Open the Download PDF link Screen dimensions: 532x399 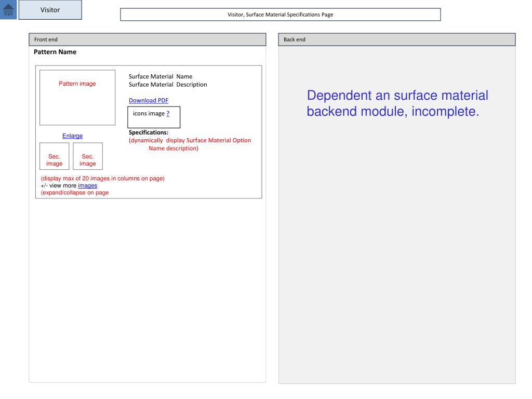149,100
